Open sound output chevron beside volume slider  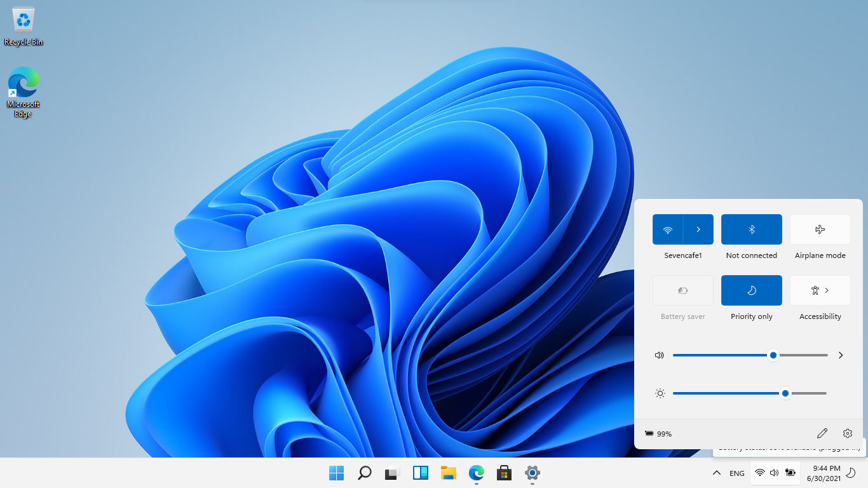pyautogui.click(x=841, y=355)
